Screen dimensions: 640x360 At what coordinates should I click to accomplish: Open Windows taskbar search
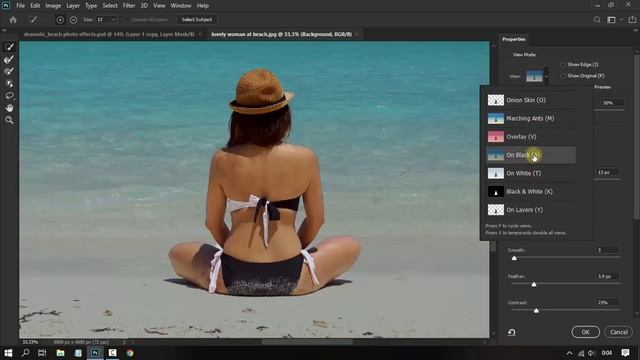(25, 353)
